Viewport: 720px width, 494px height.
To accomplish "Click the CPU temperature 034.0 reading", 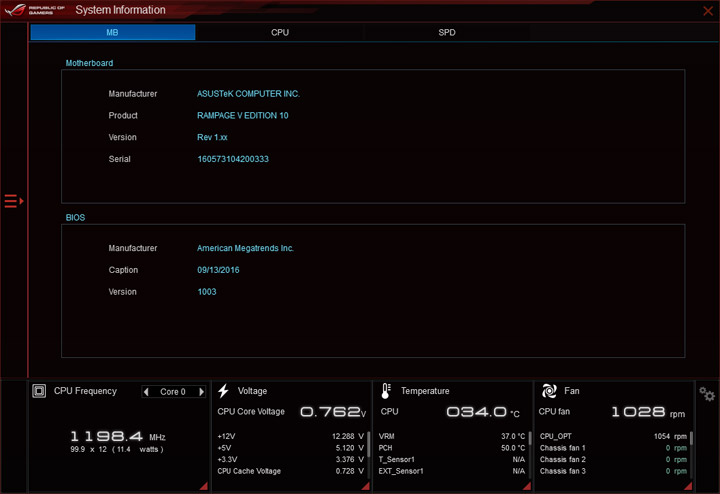I will [483, 412].
